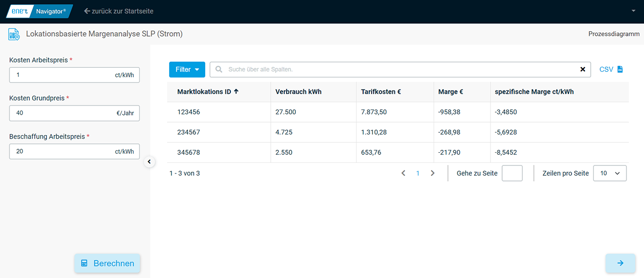644x278 pixels.
Task: Open the Filter dropdown
Action: point(187,69)
